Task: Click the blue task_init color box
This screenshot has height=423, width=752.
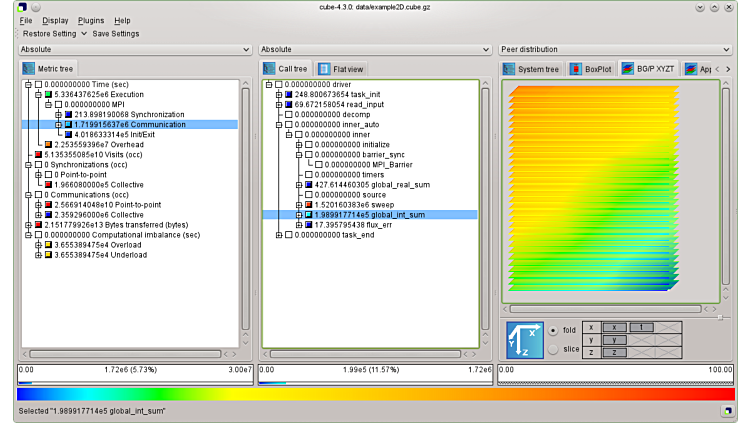Action: pos(289,94)
